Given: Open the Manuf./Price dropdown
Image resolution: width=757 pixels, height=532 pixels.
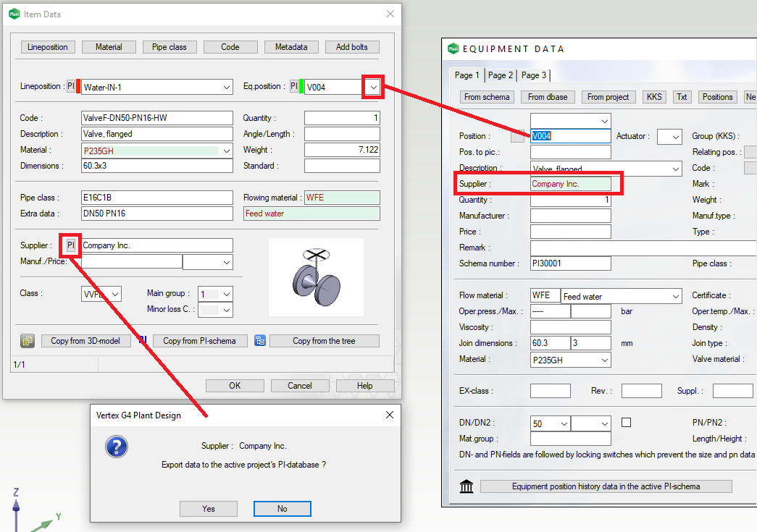Looking at the screenshot, I should click(227, 263).
